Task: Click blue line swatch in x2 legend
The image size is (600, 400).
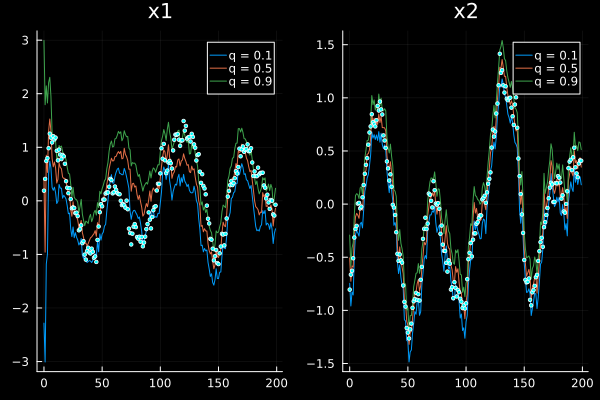Action: pyautogui.click(x=524, y=56)
